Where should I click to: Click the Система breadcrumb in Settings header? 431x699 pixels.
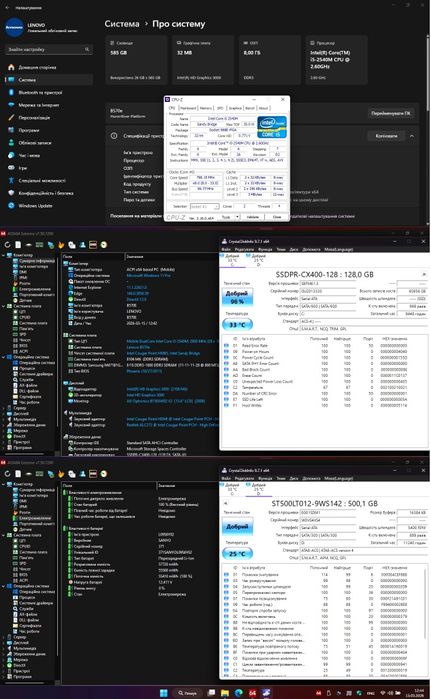[122, 24]
